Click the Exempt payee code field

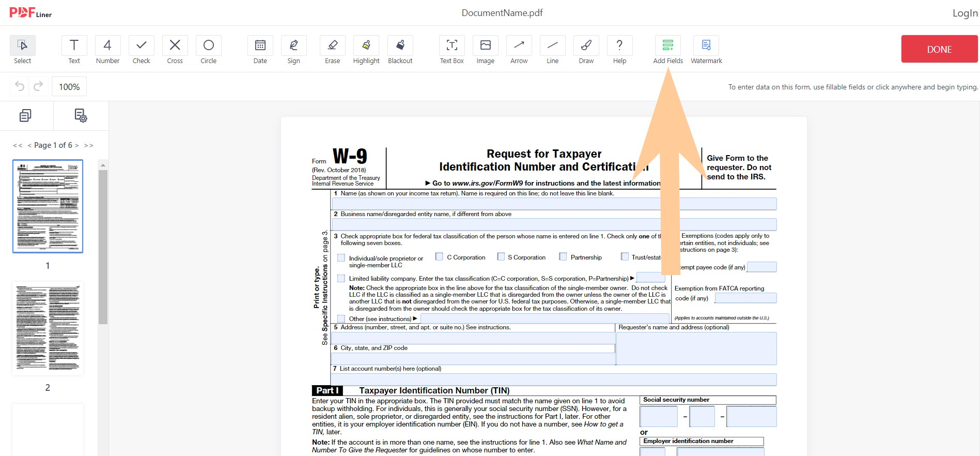pos(761,267)
